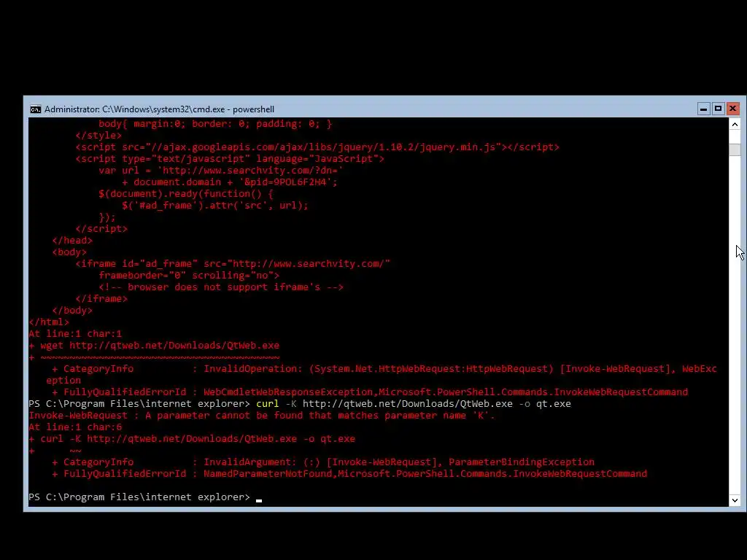
Task: Click the script type="text/javascript" line
Action: 230,159
